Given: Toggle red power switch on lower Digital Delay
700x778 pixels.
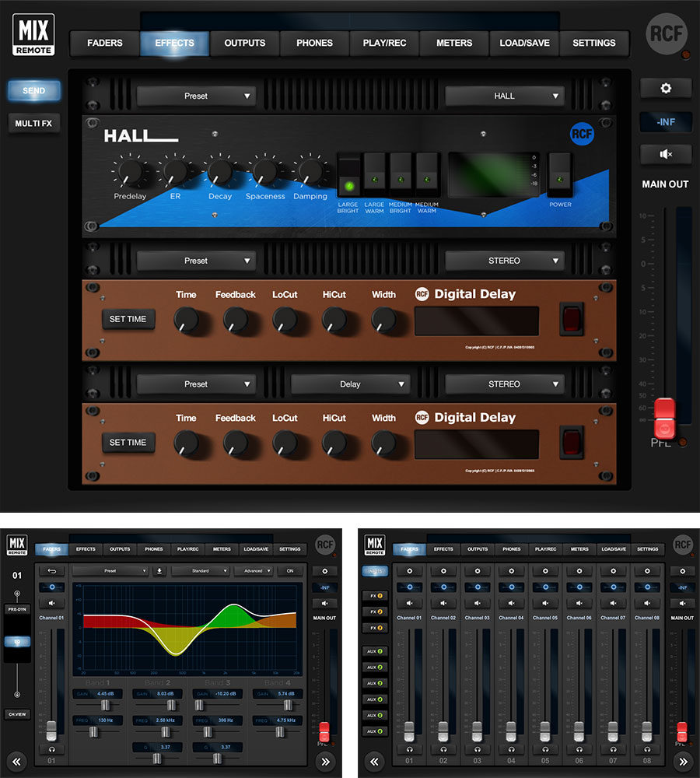Looking at the screenshot, I should [x=571, y=442].
